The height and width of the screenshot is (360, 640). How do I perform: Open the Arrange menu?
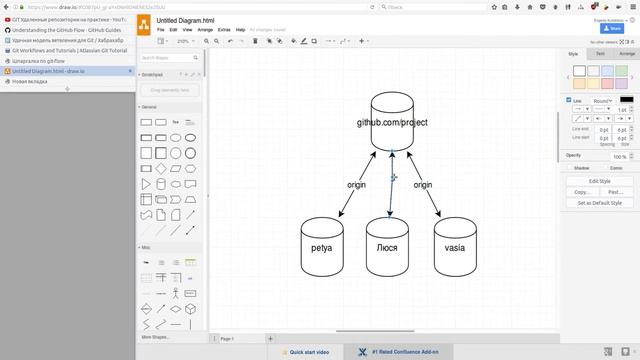205,30
